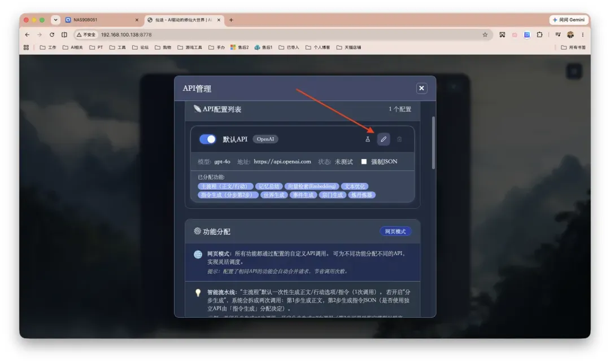The height and width of the screenshot is (364, 610).
Task: Open the 手办 bookmarks folder
Action: click(217, 47)
